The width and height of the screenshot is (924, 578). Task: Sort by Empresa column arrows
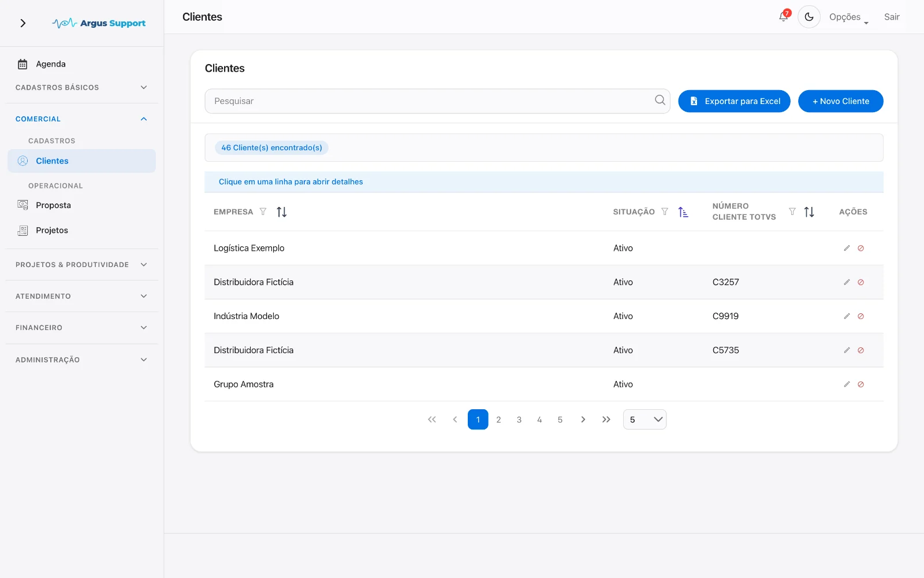pos(281,212)
